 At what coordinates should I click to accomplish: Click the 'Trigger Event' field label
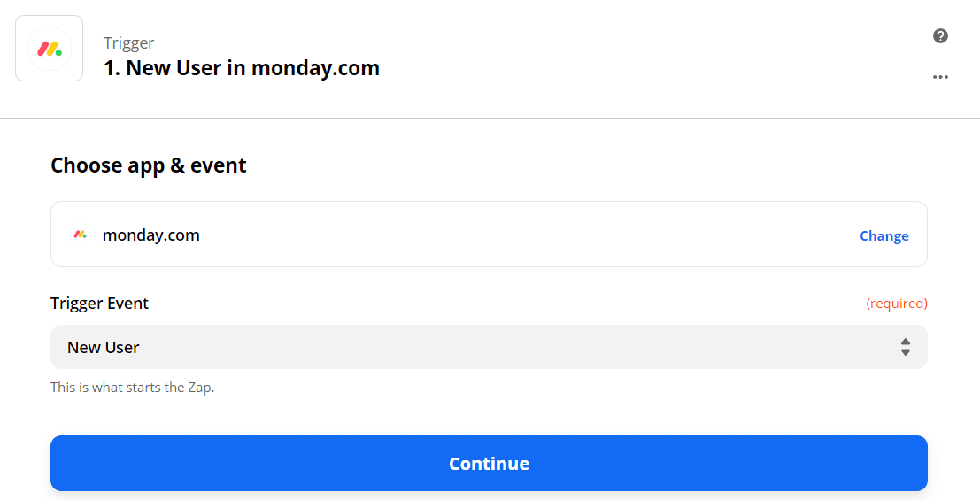tap(99, 304)
